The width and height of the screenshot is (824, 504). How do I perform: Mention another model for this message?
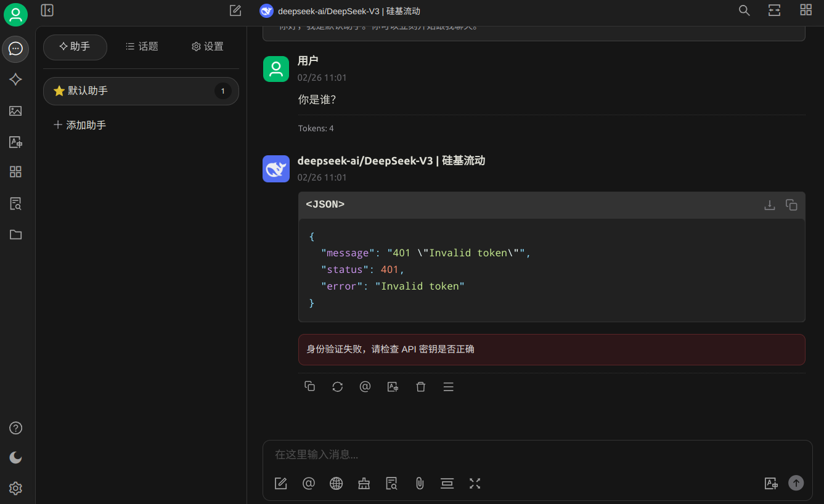pyautogui.click(x=365, y=386)
